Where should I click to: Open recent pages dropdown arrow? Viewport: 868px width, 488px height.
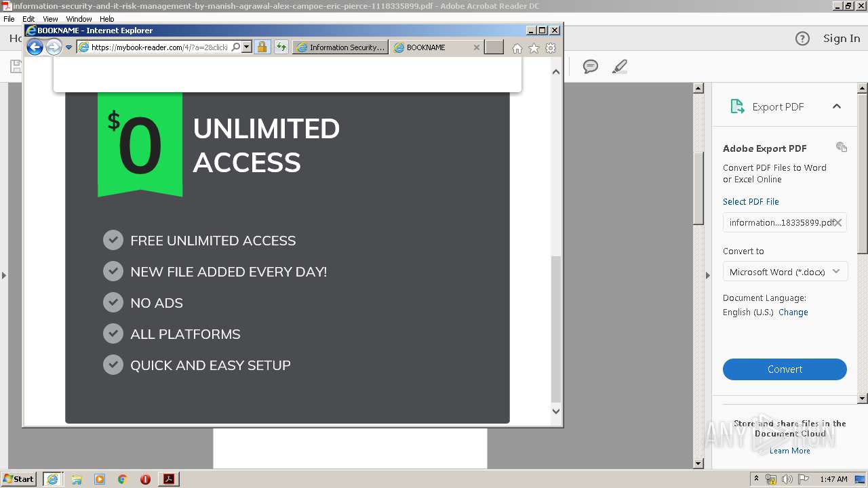[x=68, y=47]
